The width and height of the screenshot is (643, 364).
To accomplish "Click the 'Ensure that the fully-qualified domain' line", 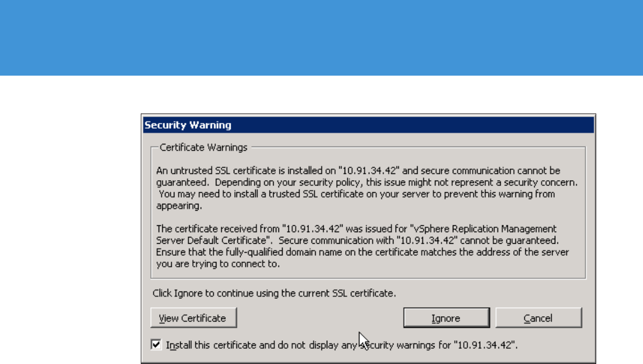I will pos(362,253).
